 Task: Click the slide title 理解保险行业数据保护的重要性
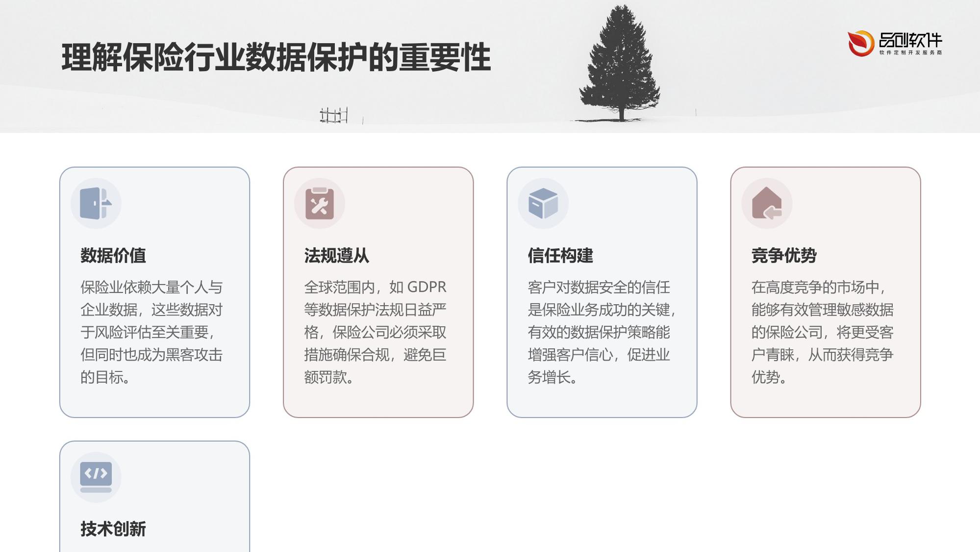tap(276, 57)
